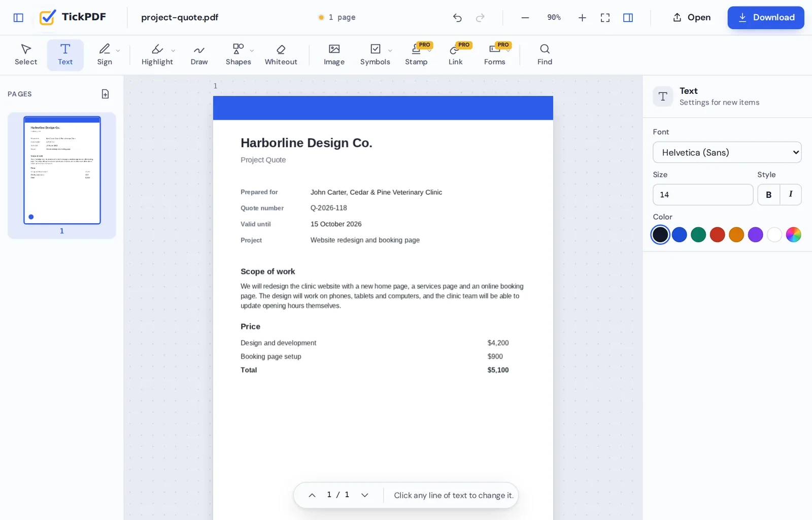Screen dimensions: 812x520
Task: Redo the last undone action
Action: [480, 18]
